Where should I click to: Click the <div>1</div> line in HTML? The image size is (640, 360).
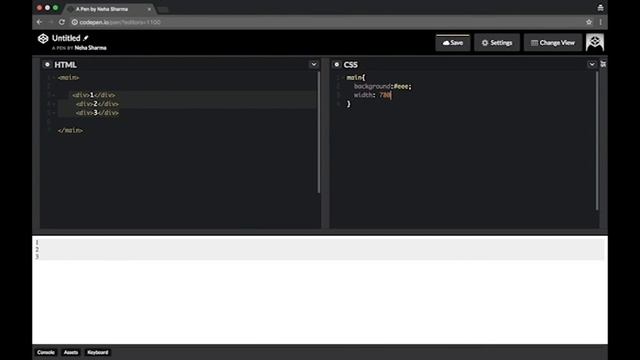[x=94, y=95]
